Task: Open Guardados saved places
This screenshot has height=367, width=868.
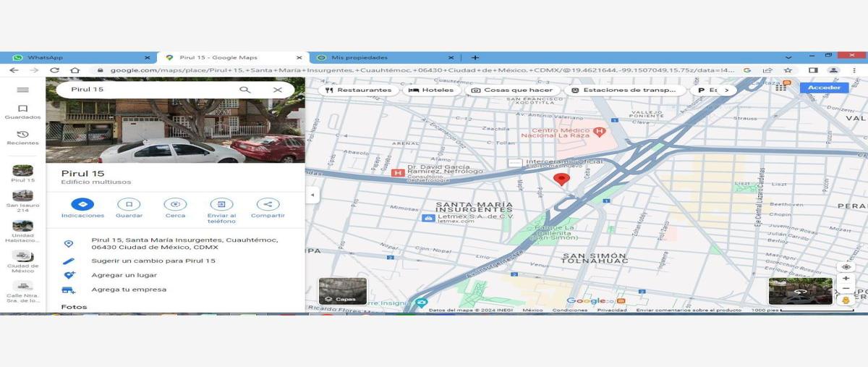Action: (x=22, y=111)
